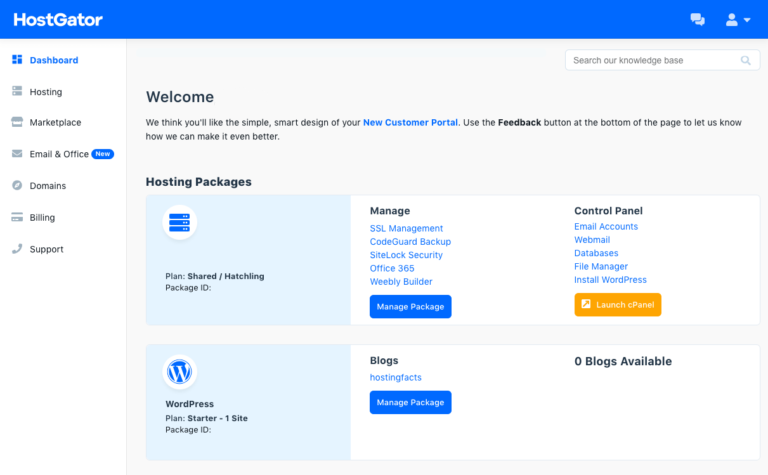Open the hostingfacts blog link
The width and height of the screenshot is (768, 475).
click(x=395, y=378)
